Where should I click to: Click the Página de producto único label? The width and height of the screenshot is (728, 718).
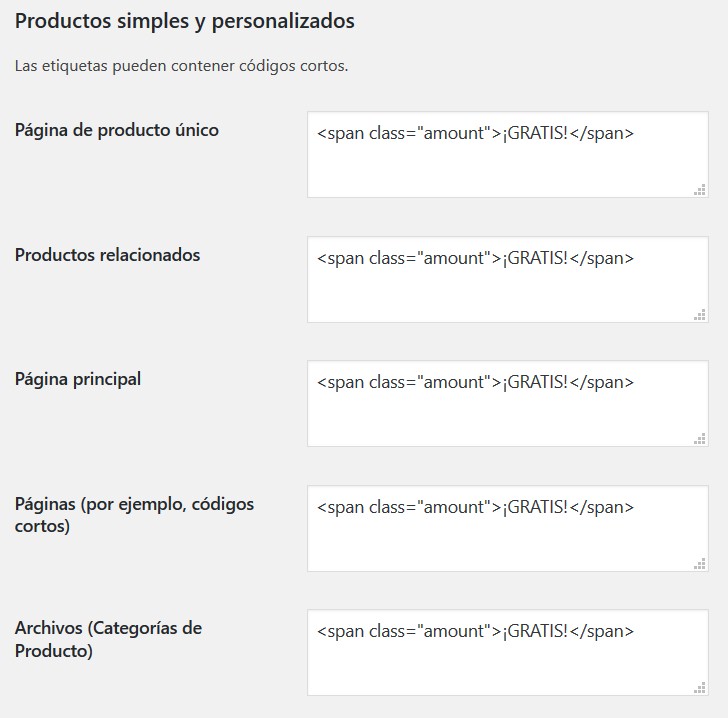[117, 130]
